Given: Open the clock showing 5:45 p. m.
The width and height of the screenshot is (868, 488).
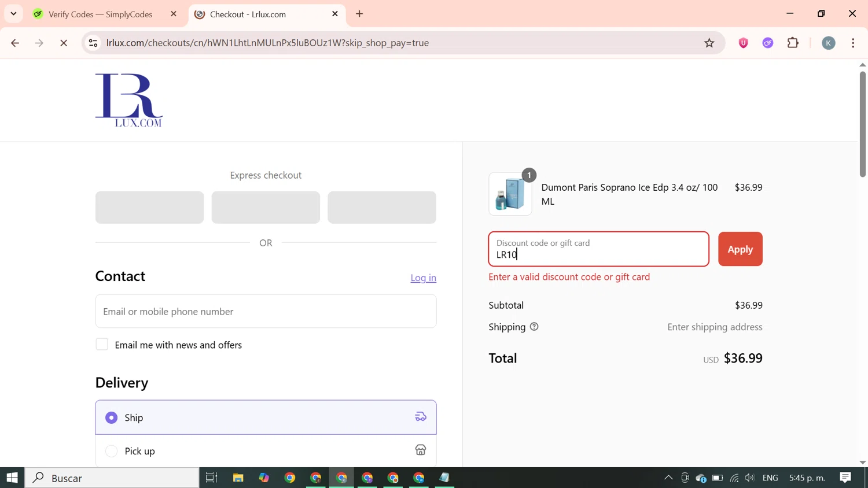Looking at the screenshot, I should coord(807,478).
